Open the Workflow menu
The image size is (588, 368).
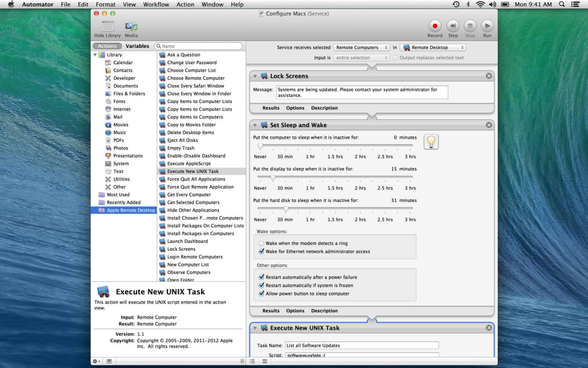click(x=156, y=5)
